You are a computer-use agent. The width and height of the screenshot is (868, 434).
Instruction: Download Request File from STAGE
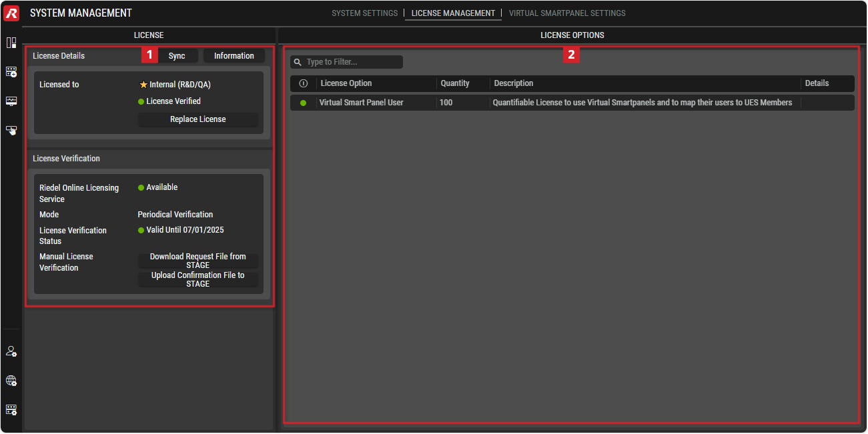[198, 260]
